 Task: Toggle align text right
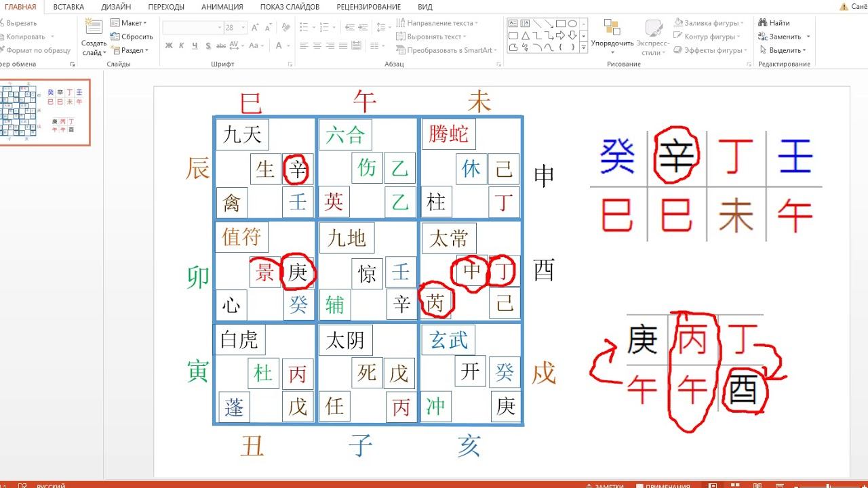[x=330, y=45]
